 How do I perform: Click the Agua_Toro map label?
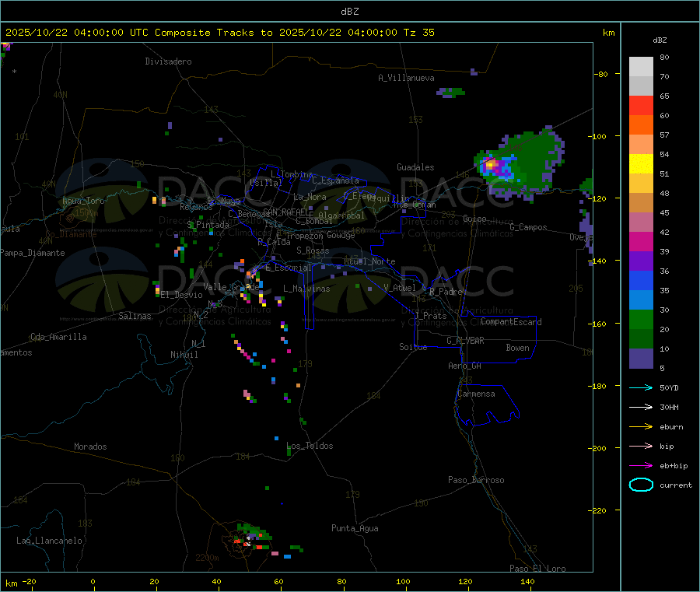point(83,201)
